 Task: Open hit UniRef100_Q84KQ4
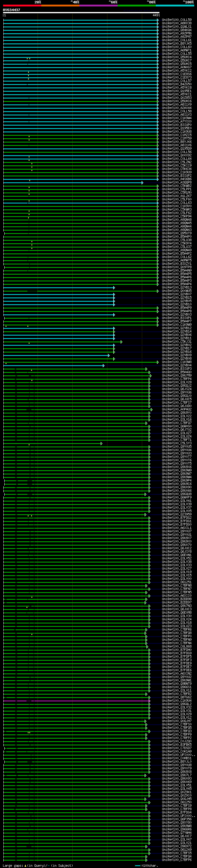177,30
